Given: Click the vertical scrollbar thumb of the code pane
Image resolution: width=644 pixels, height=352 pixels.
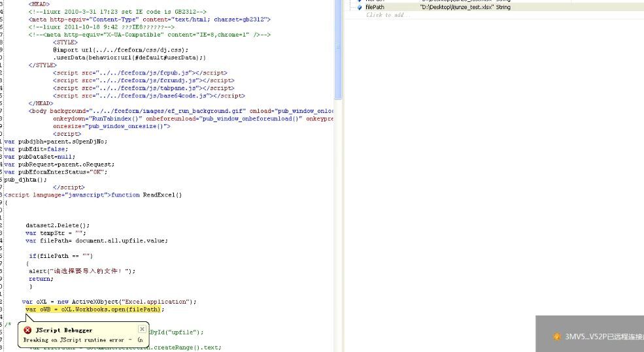Looking at the screenshot, I should click(339, 49).
